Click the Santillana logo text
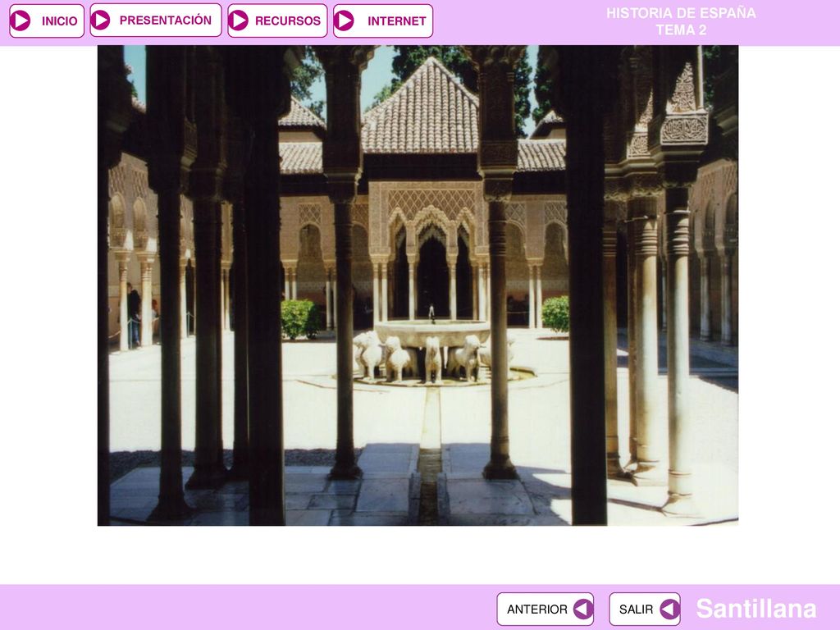This screenshot has height=630, width=840. (756, 609)
